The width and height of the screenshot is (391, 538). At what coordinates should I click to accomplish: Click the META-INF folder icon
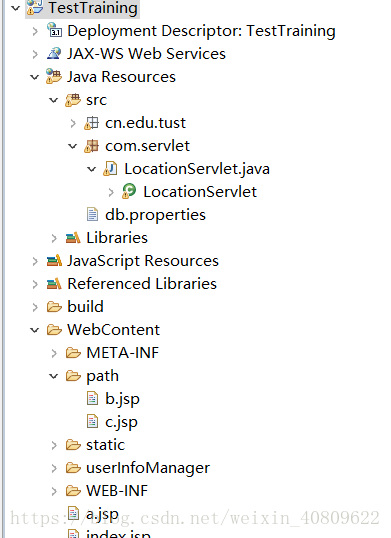click(x=73, y=352)
